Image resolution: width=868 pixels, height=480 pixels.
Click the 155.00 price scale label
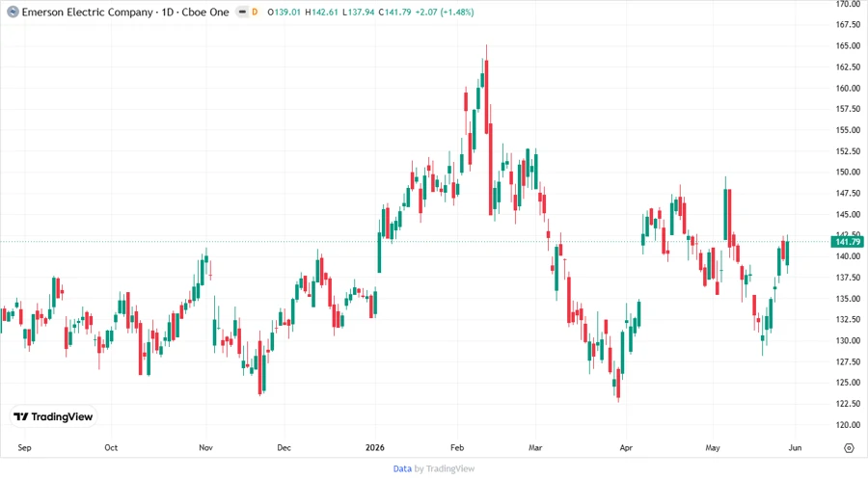(848, 130)
